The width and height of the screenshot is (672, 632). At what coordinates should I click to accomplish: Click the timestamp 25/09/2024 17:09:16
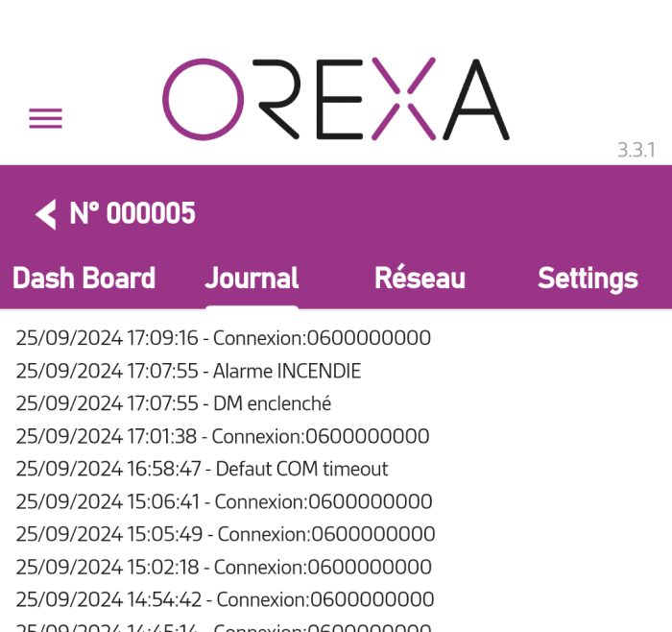click(x=107, y=338)
